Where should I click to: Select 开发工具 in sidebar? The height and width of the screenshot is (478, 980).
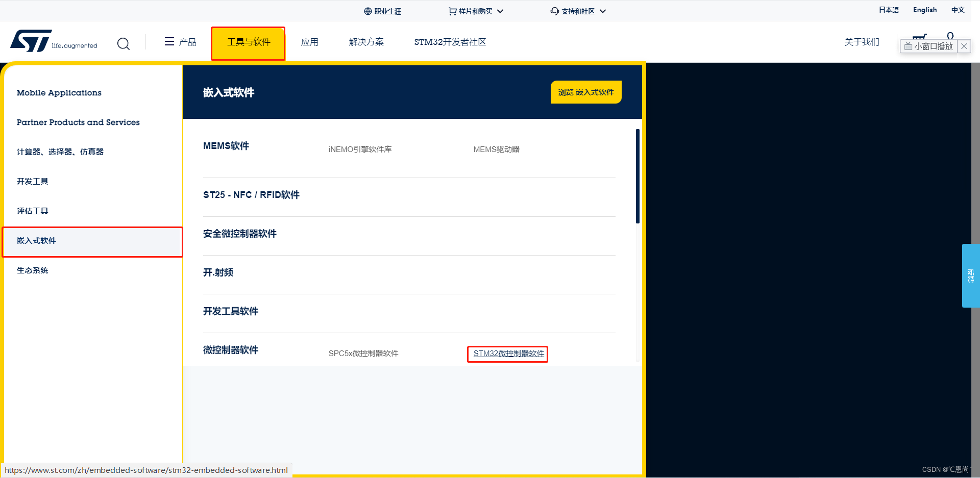point(33,181)
